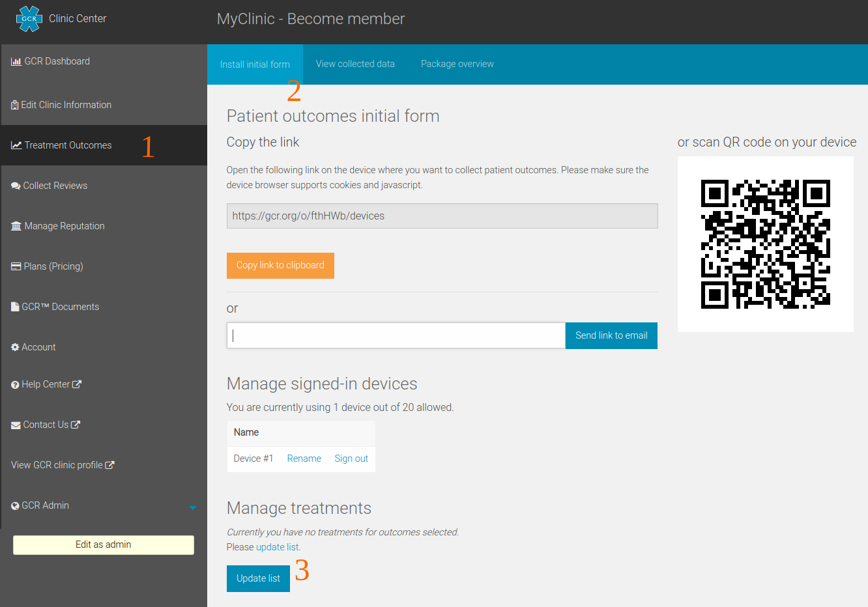Rename Device #1
Image resolution: width=868 pixels, height=607 pixels.
point(304,459)
